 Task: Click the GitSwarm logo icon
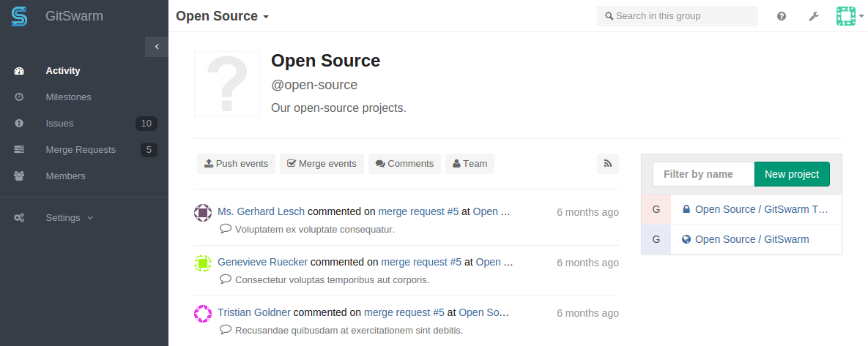(19, 16)
